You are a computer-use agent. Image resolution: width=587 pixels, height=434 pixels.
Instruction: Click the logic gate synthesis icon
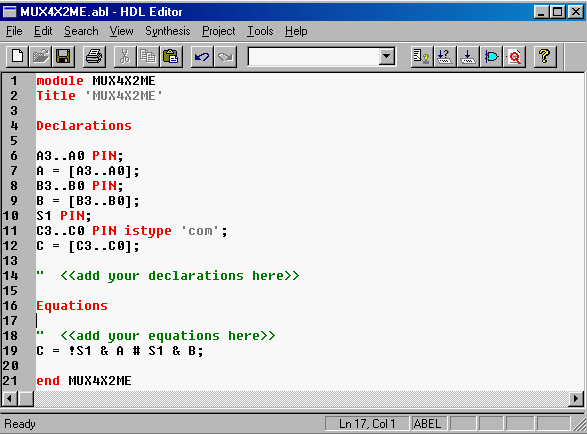[x=491, y=57]
